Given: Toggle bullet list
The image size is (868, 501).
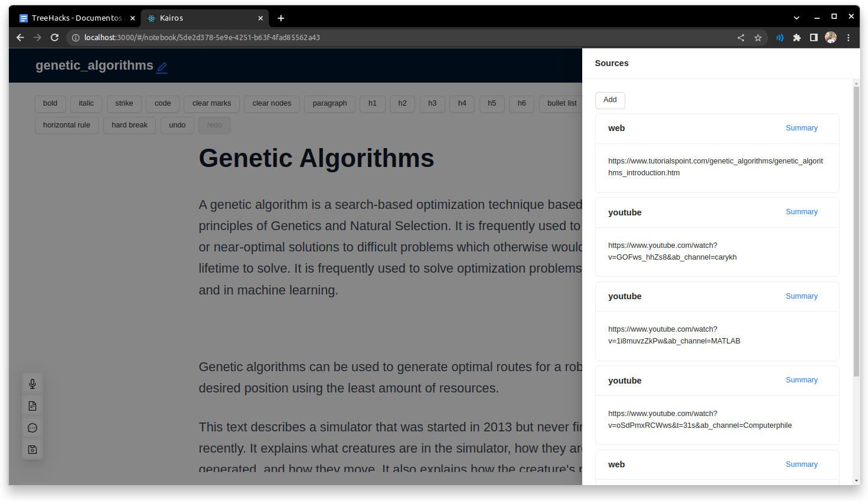Looking at the screenshot, I should pyautogui.click(x=561, y=103).
